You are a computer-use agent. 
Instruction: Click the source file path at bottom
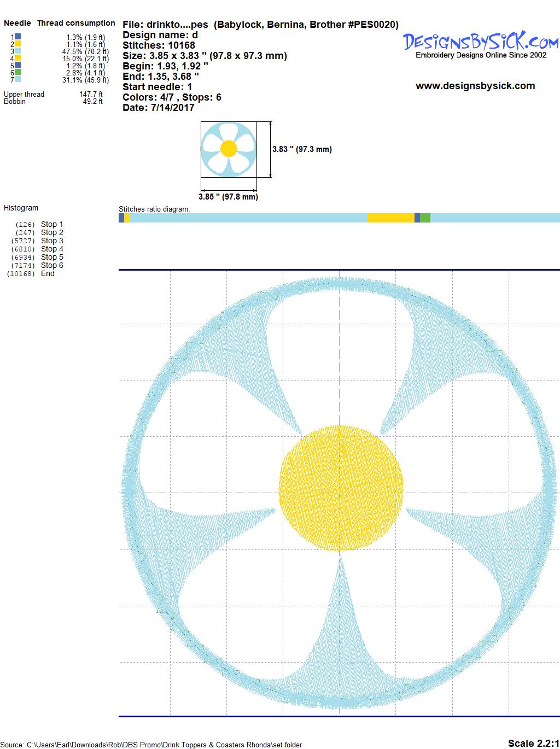[151, 745]
